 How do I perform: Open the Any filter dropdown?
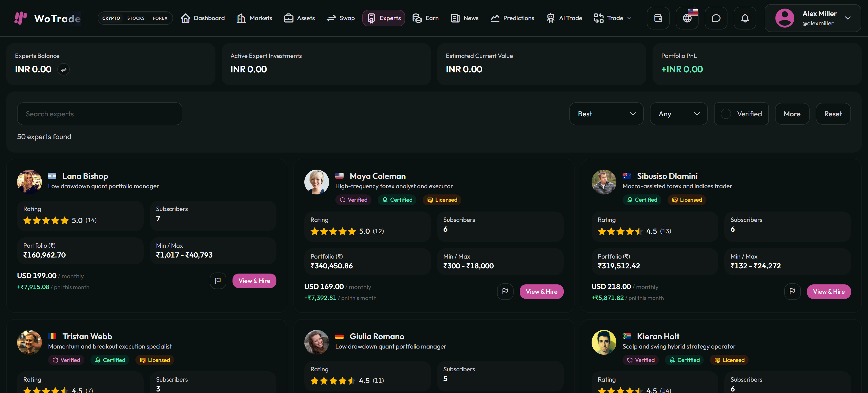pos(679,114)
